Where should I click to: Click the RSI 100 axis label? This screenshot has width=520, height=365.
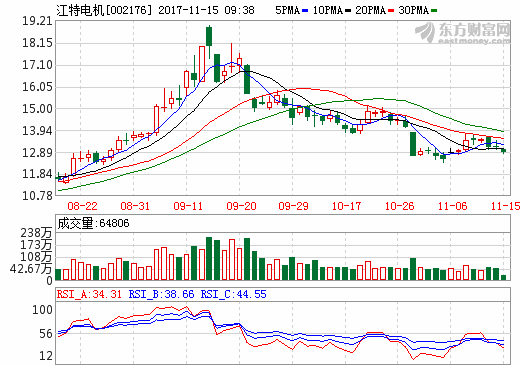point(42,310)
